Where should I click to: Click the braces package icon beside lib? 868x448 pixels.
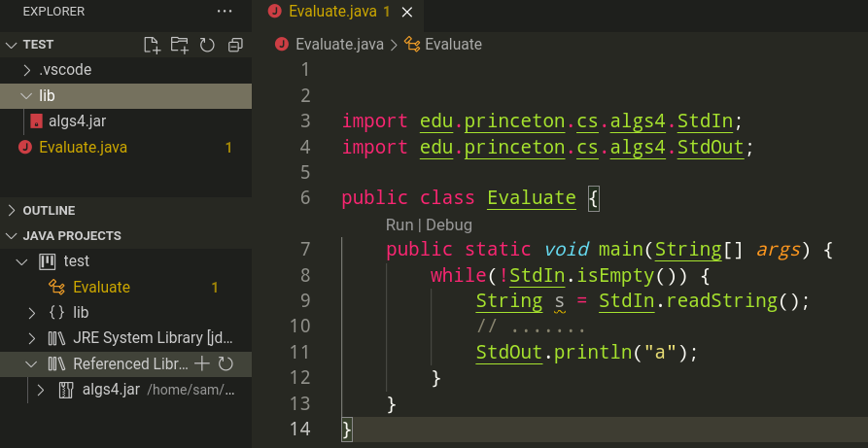pos(56,313)
